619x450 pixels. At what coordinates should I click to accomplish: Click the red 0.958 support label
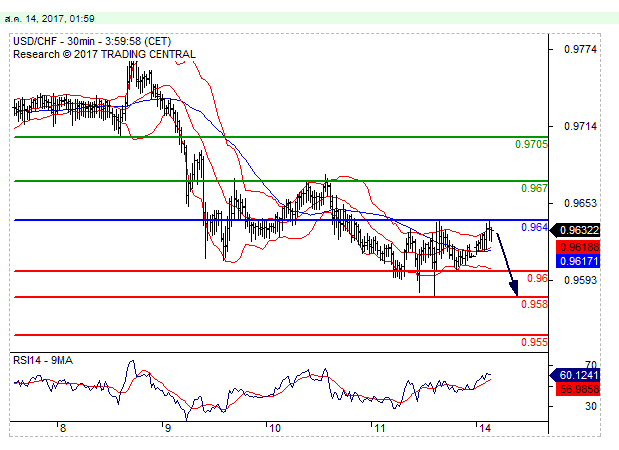535,304
